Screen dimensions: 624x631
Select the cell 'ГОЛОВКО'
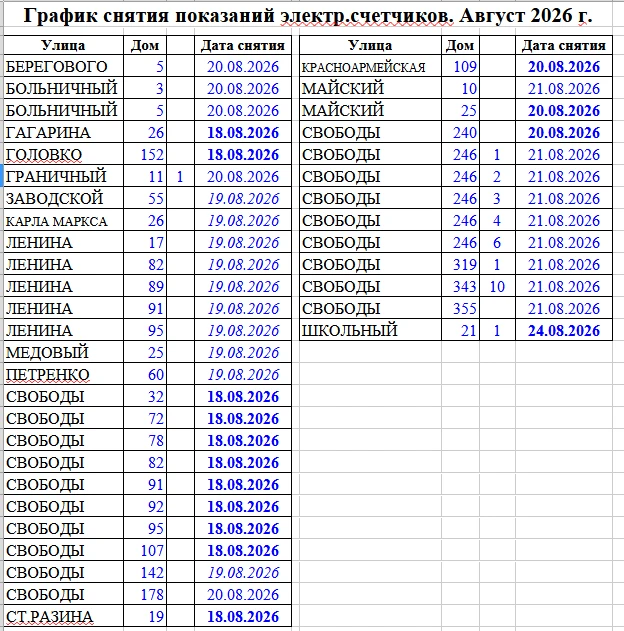point(64,155)
